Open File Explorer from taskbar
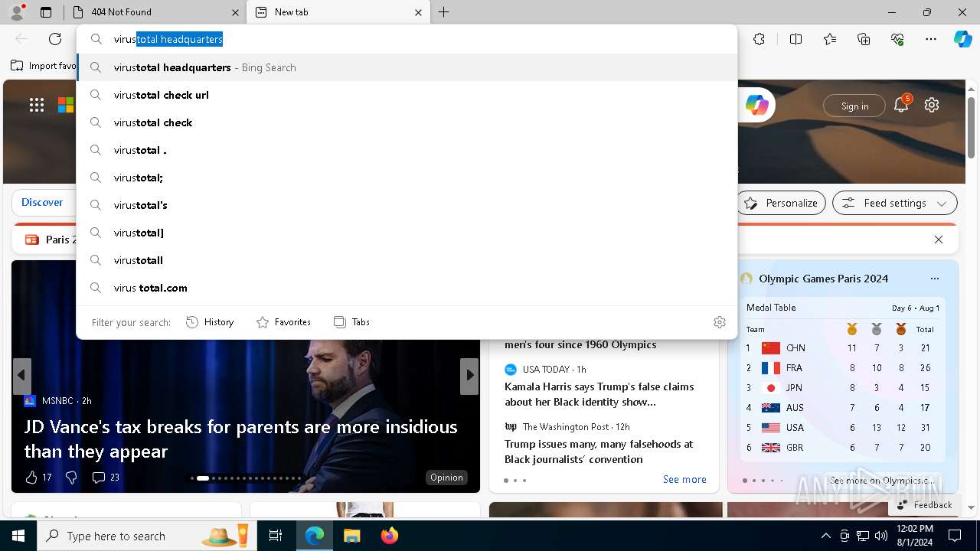The image size is (980, 551). click(x=351, y=536)
